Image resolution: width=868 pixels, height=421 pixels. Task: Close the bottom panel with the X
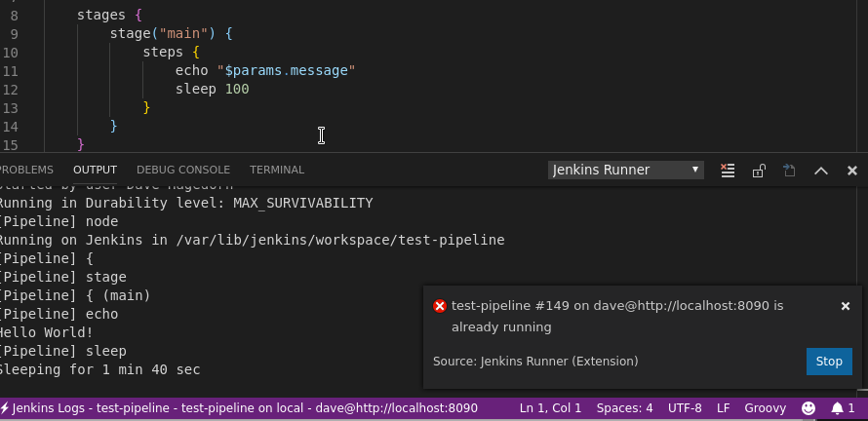852,171
